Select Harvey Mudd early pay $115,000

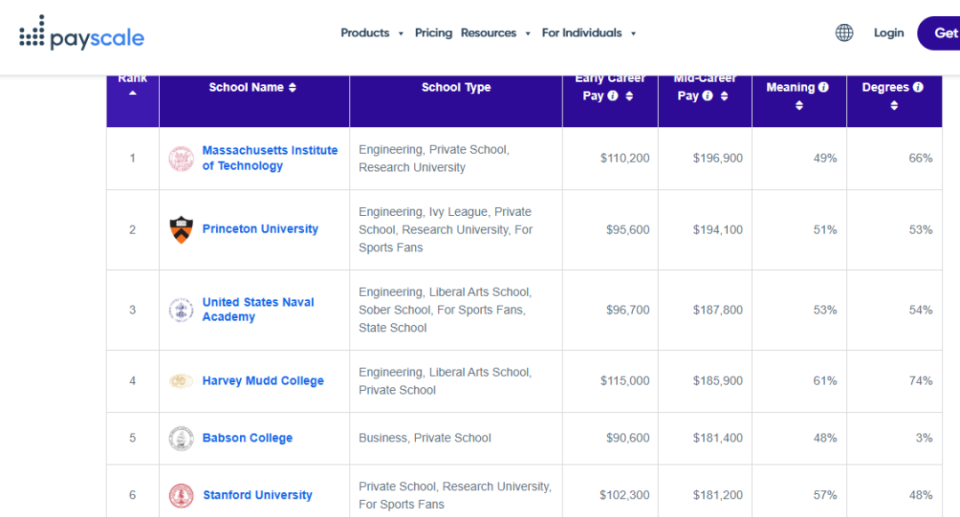[624, 381]
